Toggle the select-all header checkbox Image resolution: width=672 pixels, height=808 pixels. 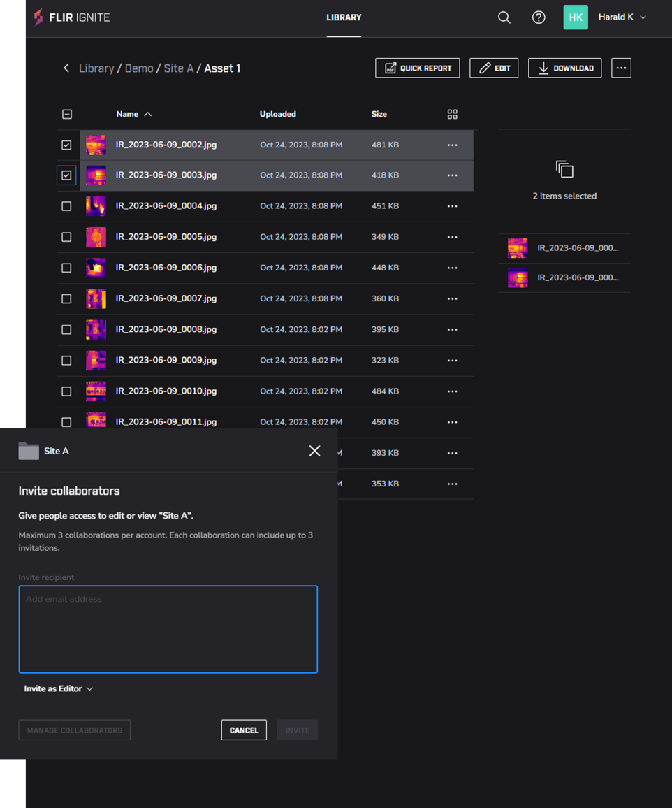(x=67, y=114)
